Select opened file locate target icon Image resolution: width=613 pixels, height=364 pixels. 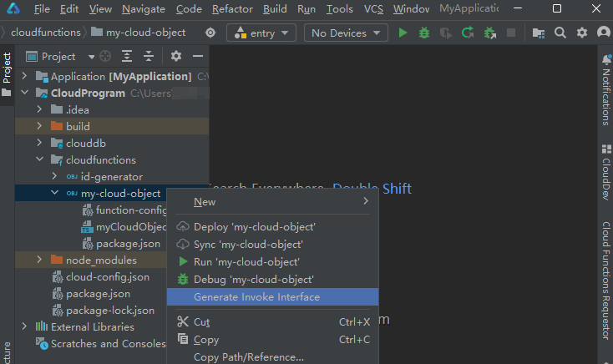pyautogui.click(x=105, y=57)
